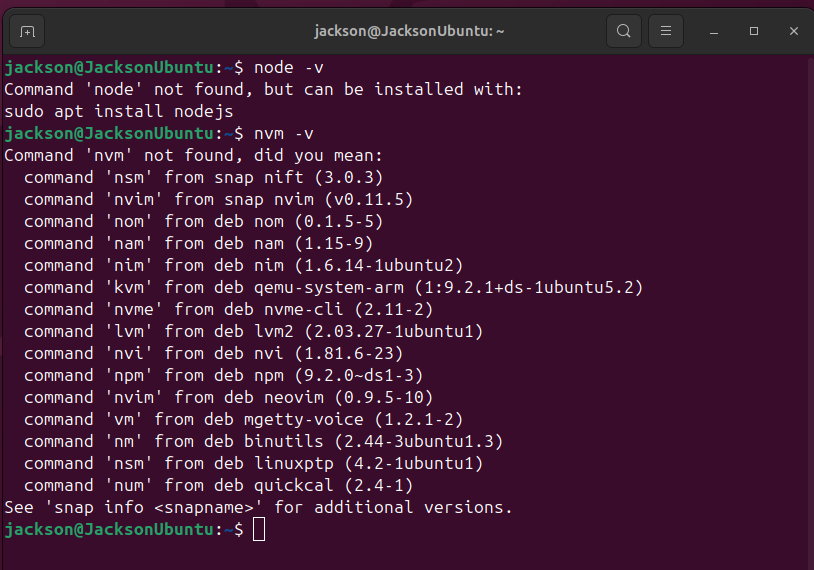Click the 'nm' from deb binutils line

click(x=263, y=441)
